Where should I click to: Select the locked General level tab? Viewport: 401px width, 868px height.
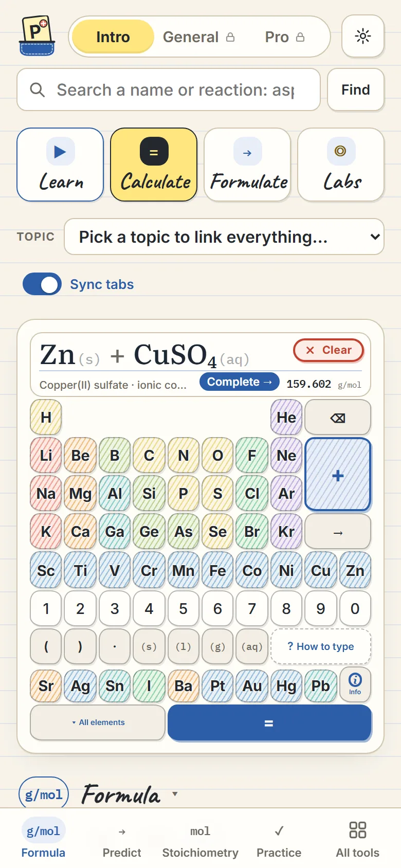point(198,37)
